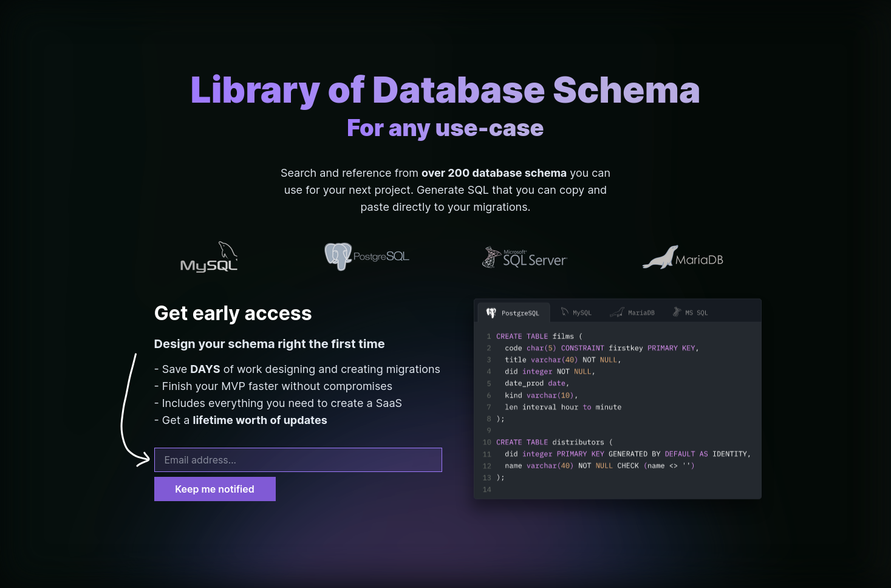
Task: Click the 'For any use-case' subheading
Action: 445,128
